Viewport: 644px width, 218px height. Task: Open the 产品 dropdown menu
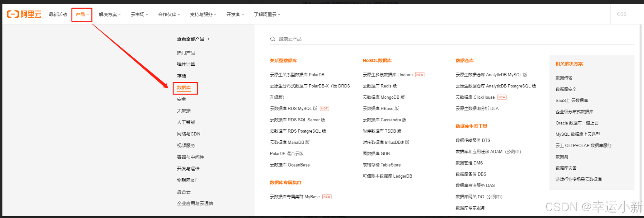coord(82,15)
